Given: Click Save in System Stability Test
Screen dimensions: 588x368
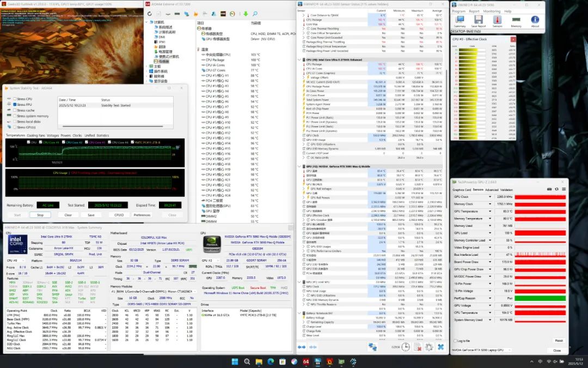Looking at the screenshot, I should point(91,215).
